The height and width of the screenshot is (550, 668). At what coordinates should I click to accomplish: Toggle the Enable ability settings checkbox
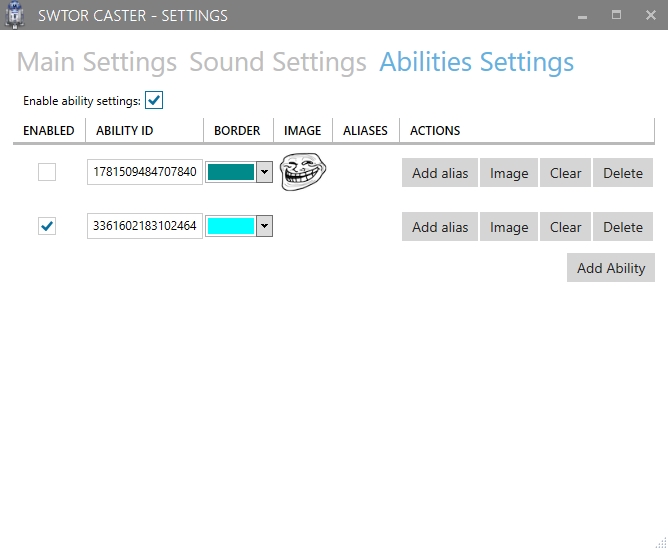click(154, 101)
